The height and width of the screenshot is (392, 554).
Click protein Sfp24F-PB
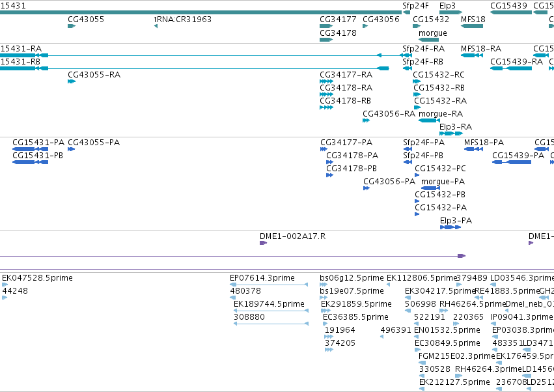423,156
